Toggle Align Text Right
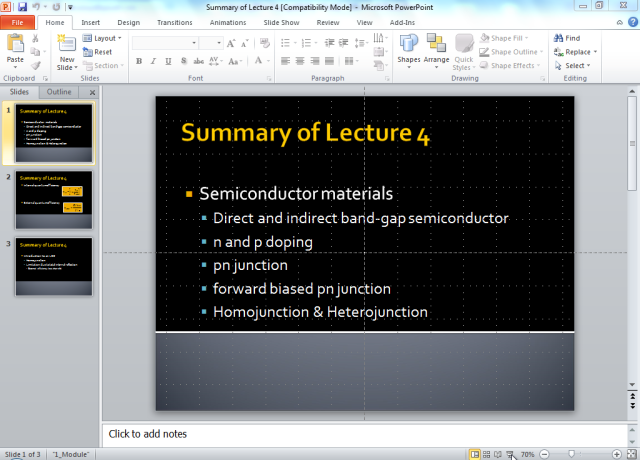 click(315, 61)
